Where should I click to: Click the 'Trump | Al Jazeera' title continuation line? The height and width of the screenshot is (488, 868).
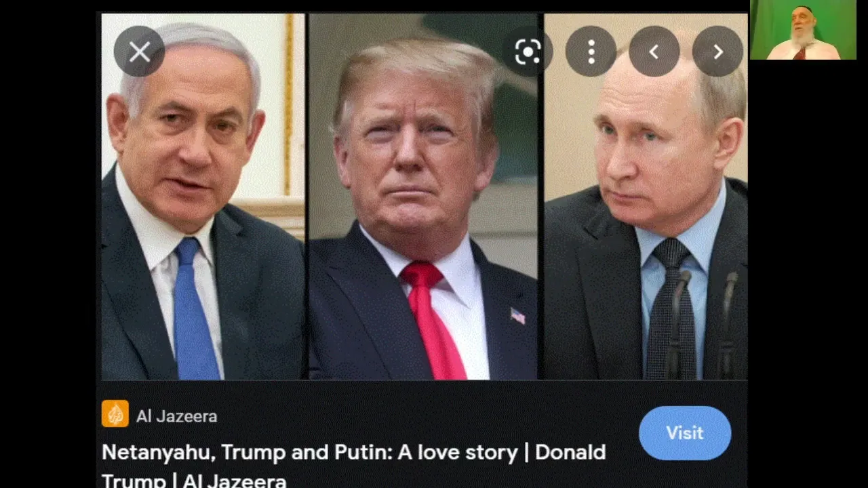click(194, 481)
